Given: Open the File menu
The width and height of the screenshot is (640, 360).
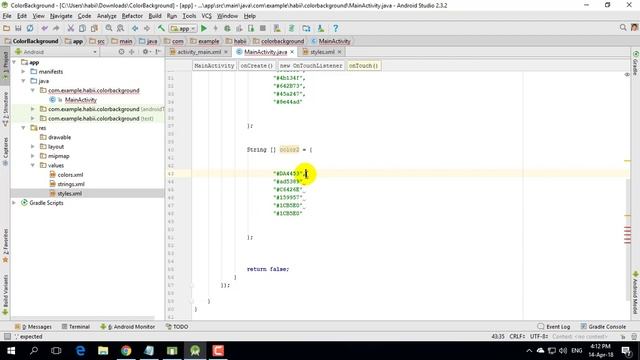Looking at the screenshot, I should pyautogui.click(x=7, y=16).
